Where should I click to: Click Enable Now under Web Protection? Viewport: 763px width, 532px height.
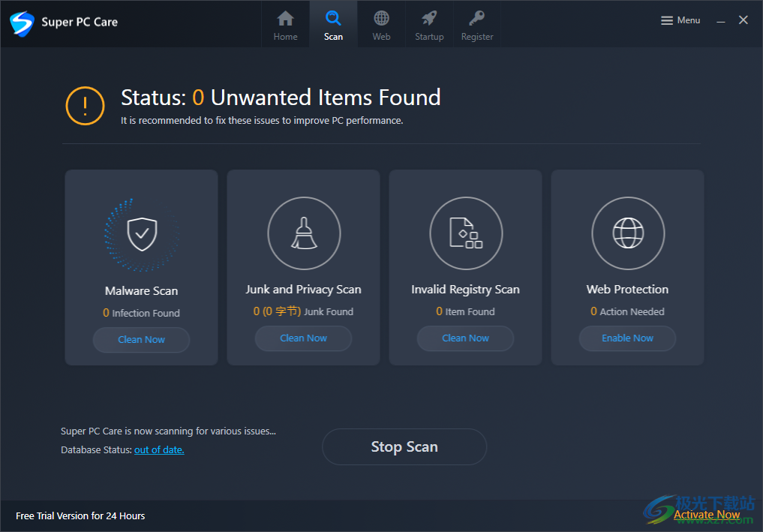pos(627,338)
